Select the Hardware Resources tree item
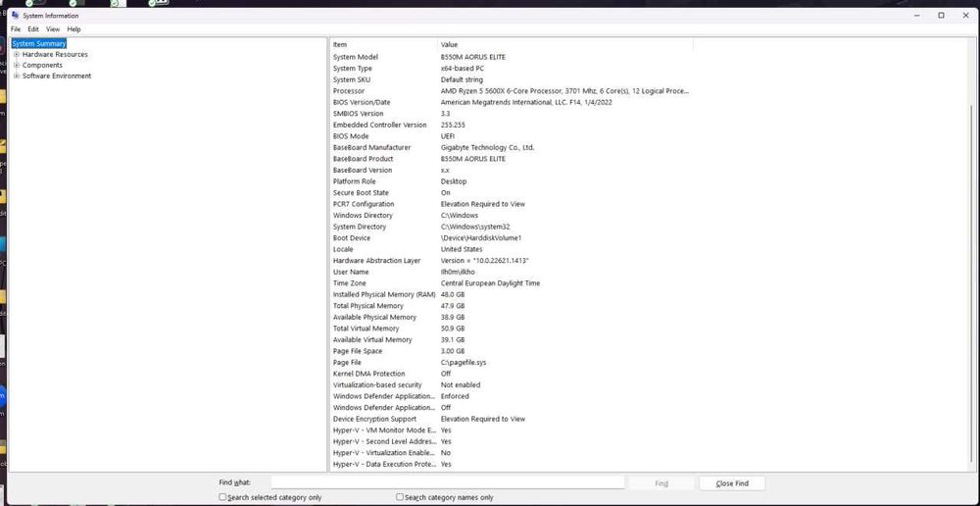This screenshot has width=980, height=506. click(x=55, y=54)
